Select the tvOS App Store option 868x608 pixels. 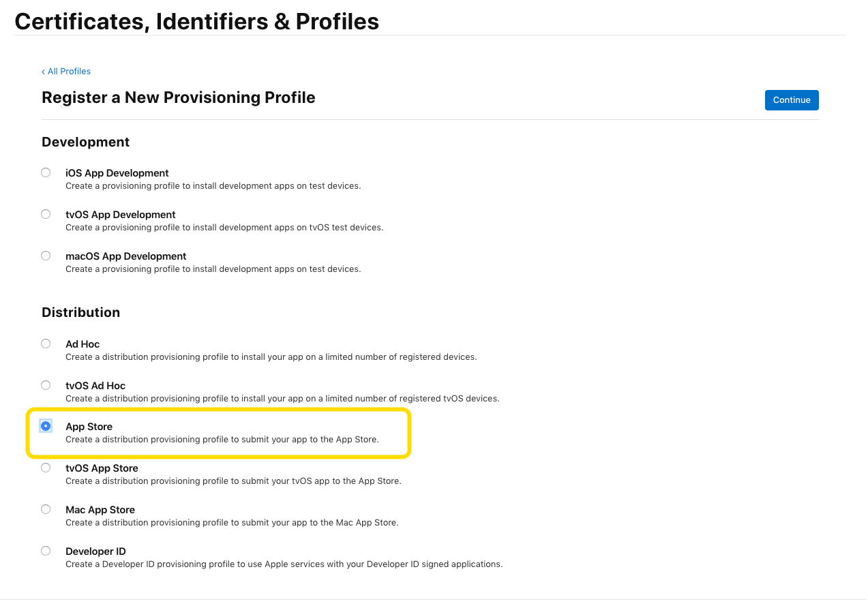45,467
